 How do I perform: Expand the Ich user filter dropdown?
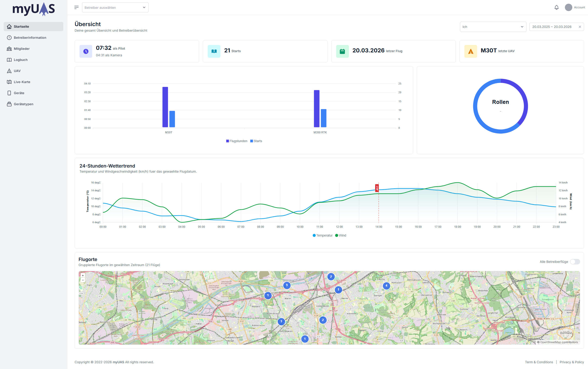click(x=493, y=27)
